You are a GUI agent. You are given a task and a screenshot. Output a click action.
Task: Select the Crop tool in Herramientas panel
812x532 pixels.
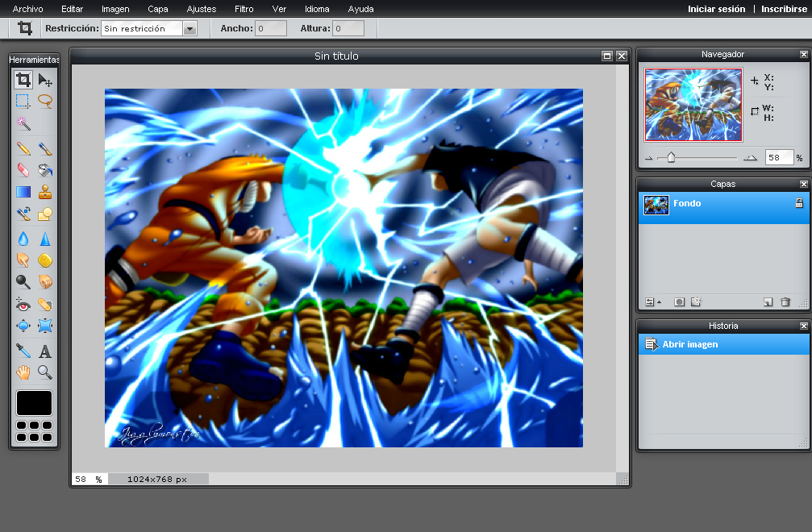[23, 80]
